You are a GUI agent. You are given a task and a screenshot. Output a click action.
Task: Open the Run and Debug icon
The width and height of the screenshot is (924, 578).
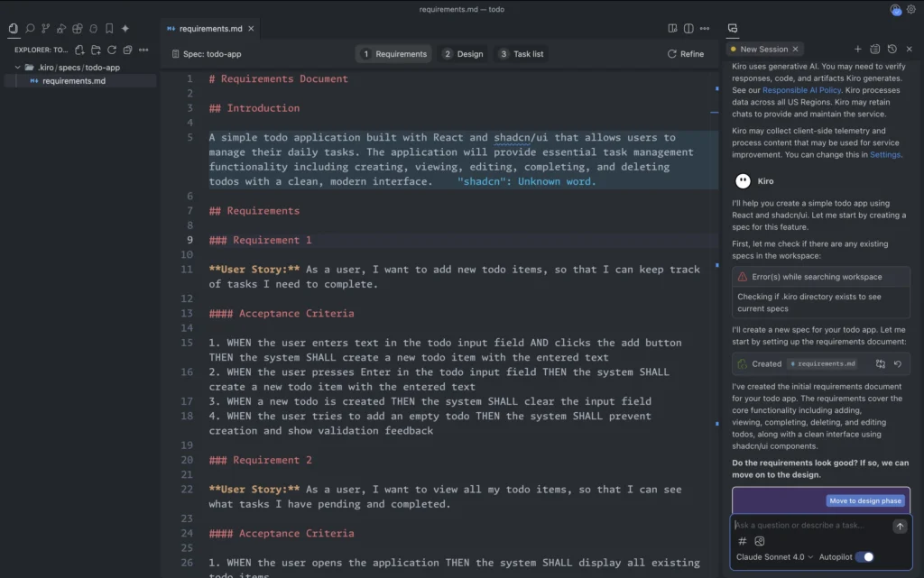click(x=61, y=28)
